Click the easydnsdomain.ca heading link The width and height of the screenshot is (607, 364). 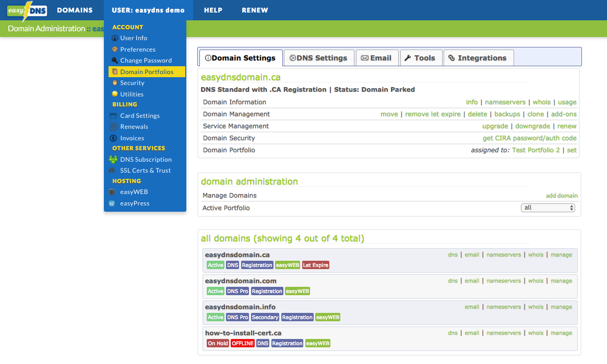pos(241,77)
